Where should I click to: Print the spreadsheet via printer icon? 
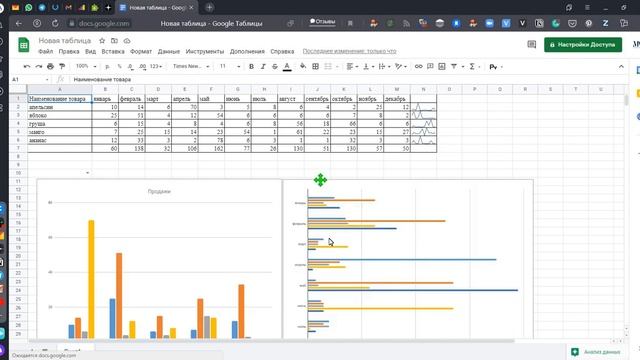click(50, 67)
